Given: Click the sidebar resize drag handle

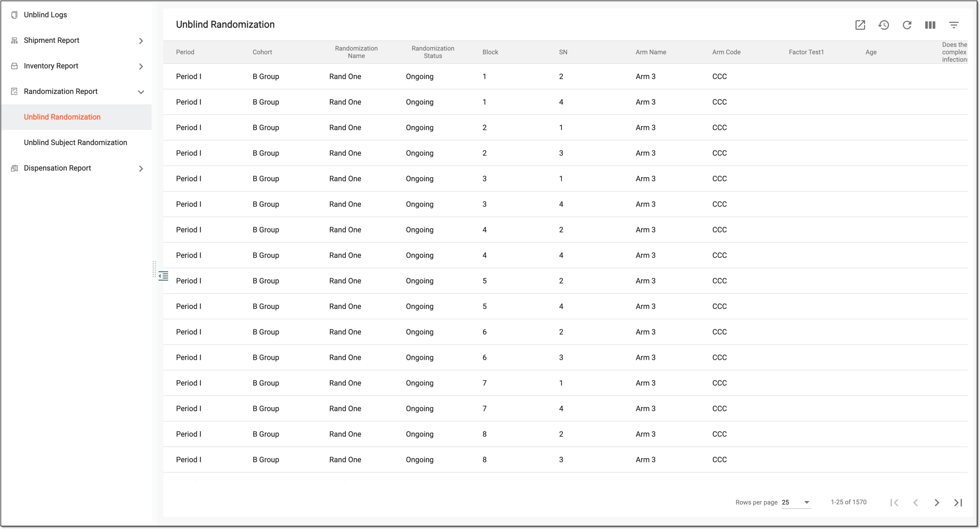Looking at the screenshot, I should click(154, 269).
